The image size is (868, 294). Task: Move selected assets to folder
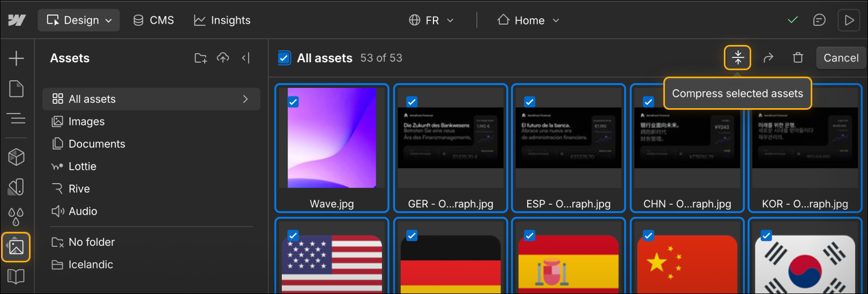coord(768,58)
